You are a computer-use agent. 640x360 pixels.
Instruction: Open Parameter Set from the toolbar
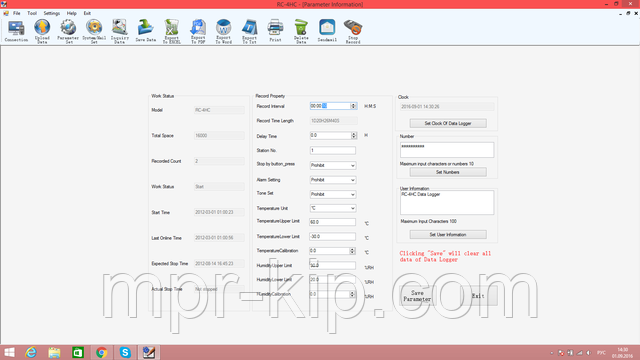[68, 31]
